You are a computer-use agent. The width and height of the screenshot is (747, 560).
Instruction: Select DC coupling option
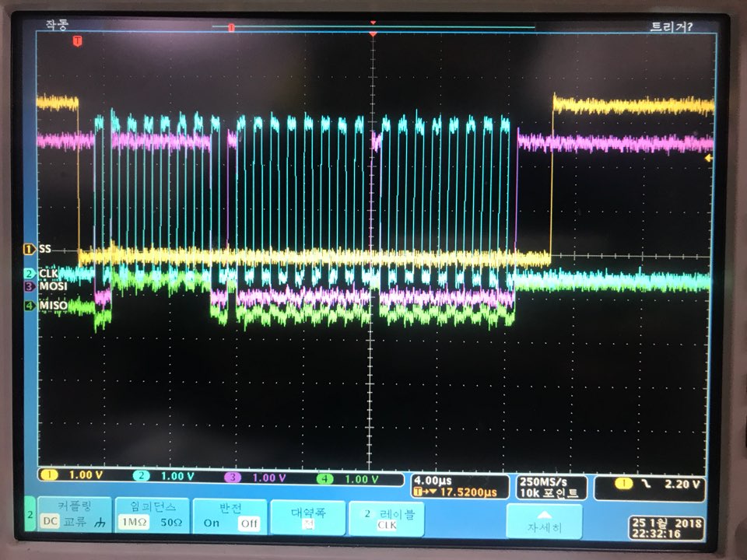click(50, 521)
